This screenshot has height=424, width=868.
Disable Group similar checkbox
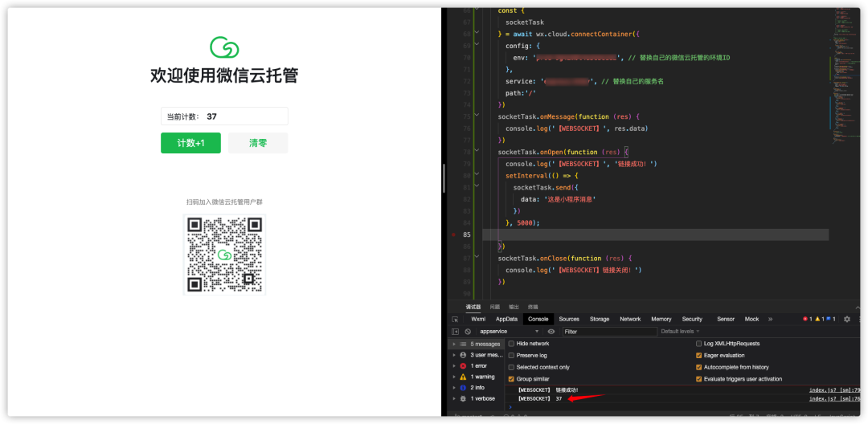[511, 379]
